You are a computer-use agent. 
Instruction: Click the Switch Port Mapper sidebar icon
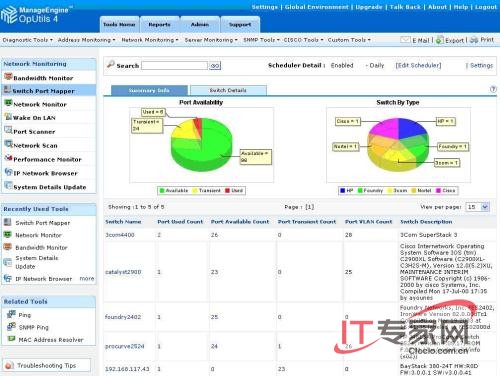[x=7, y=89]
